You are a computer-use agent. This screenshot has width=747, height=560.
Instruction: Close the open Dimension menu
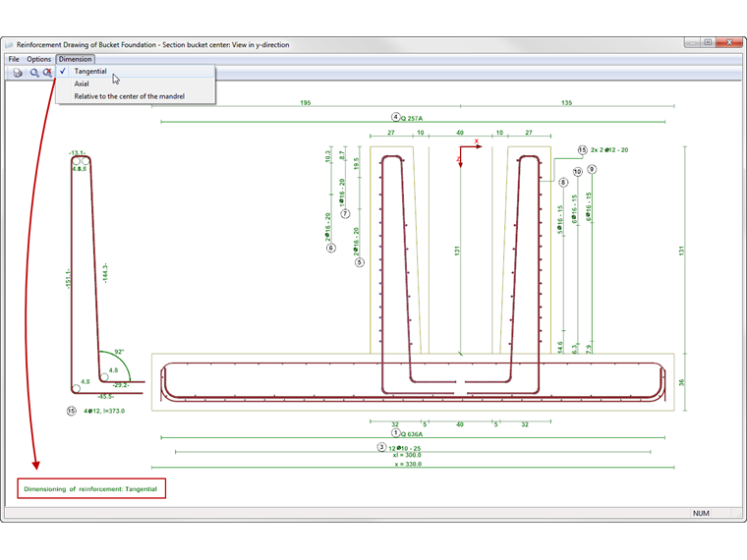coord(76,59)
